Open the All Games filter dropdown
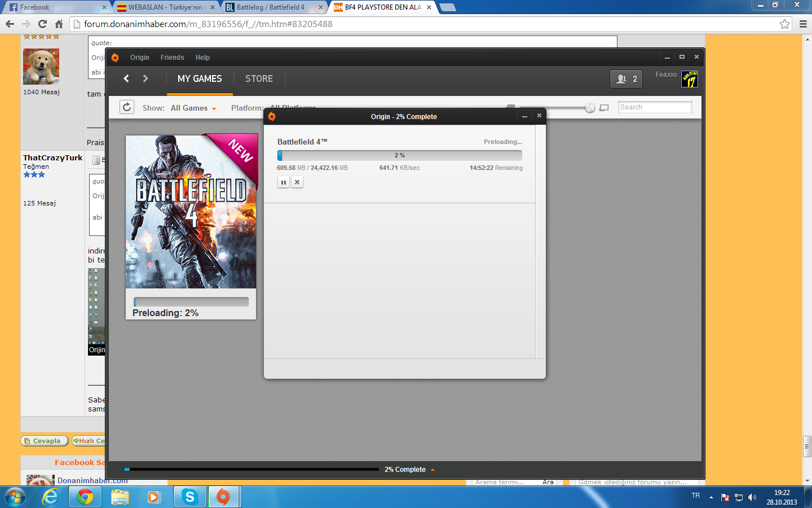 (193, 108)
